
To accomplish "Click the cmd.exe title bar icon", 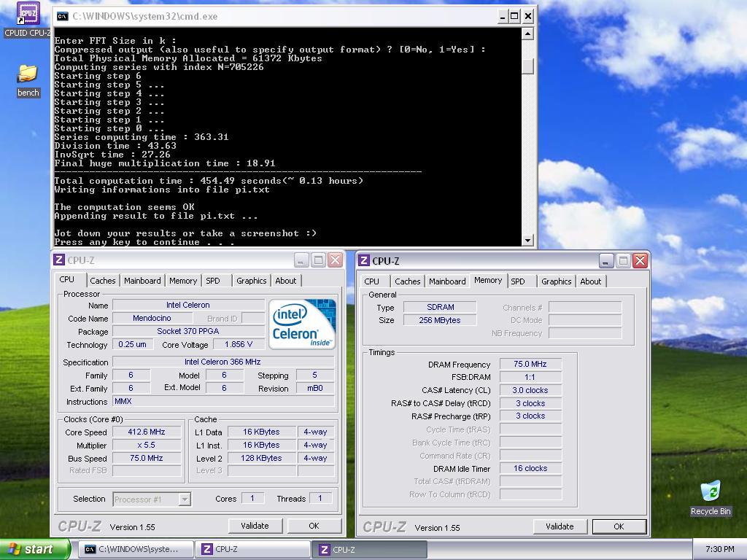I will 63,16.
